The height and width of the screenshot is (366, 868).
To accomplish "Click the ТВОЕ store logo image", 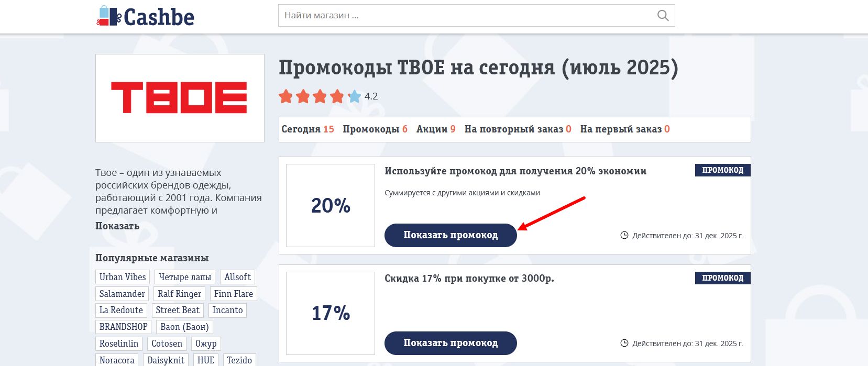I will click(180, 98).
